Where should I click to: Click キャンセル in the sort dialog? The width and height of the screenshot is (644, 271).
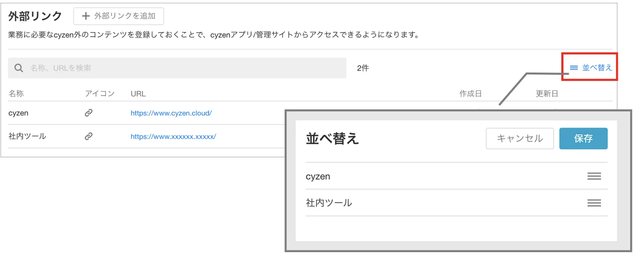tap(520, 138)
